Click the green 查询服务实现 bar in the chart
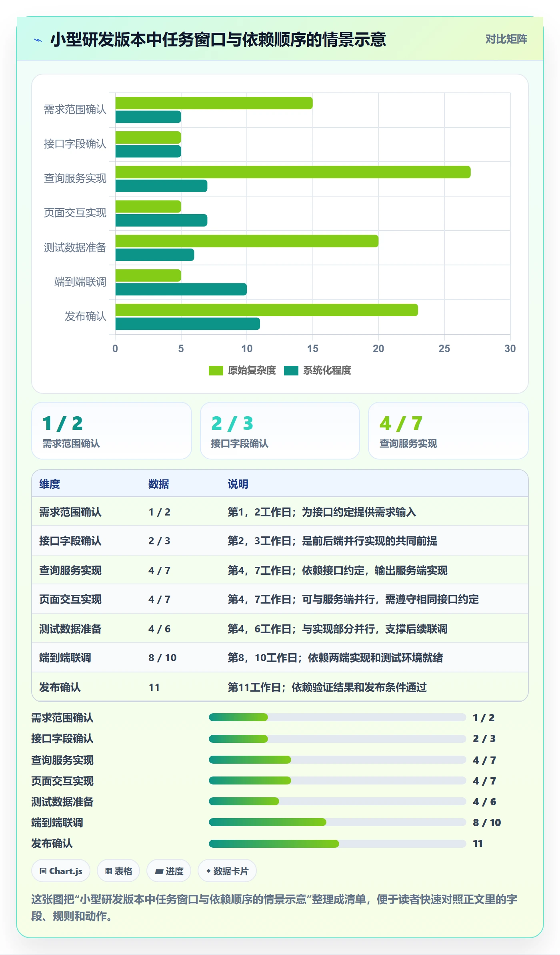The height and width of the screenshot is (955, 560). coord(293,172)
